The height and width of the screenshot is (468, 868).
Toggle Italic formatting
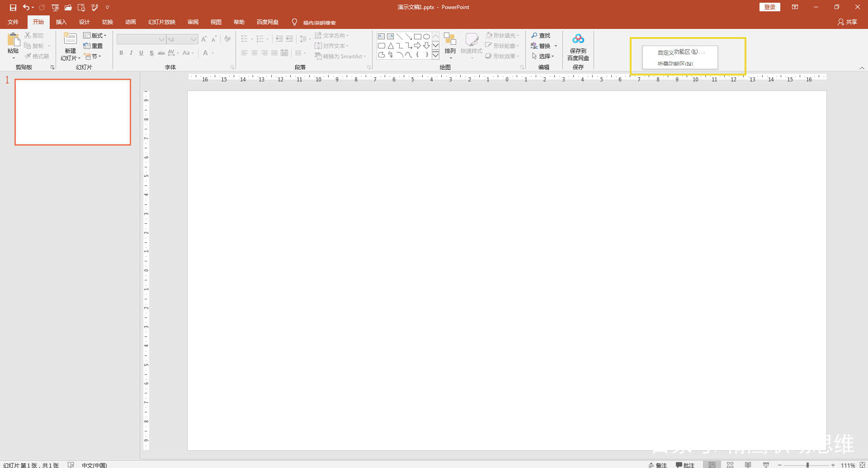pos(131,53)
